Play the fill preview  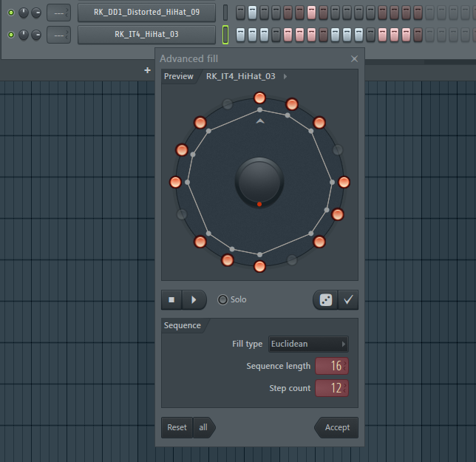(194, 300)
